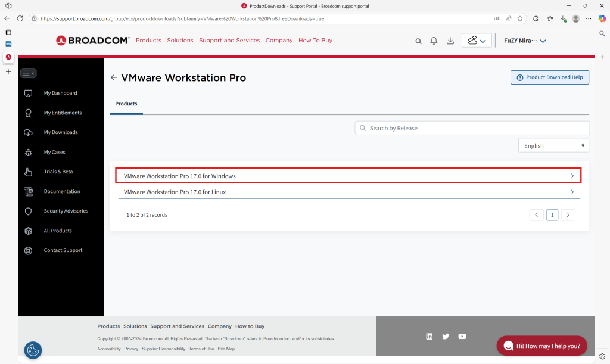Click the Contact Support lifebuoy icon
This screenshot has height=364, width=610.
[29, 250]
